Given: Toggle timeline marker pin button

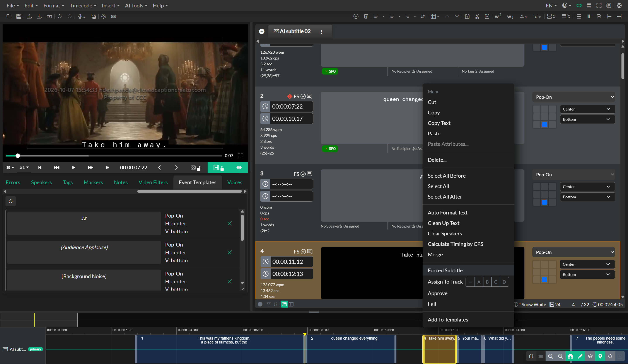Looking at the screenshot, I should coord(600,356).
